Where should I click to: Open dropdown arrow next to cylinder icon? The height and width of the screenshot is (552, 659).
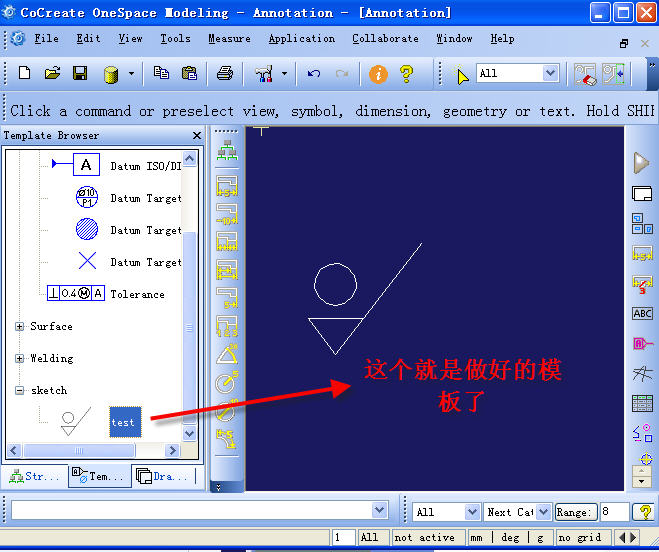click(132, 74)
